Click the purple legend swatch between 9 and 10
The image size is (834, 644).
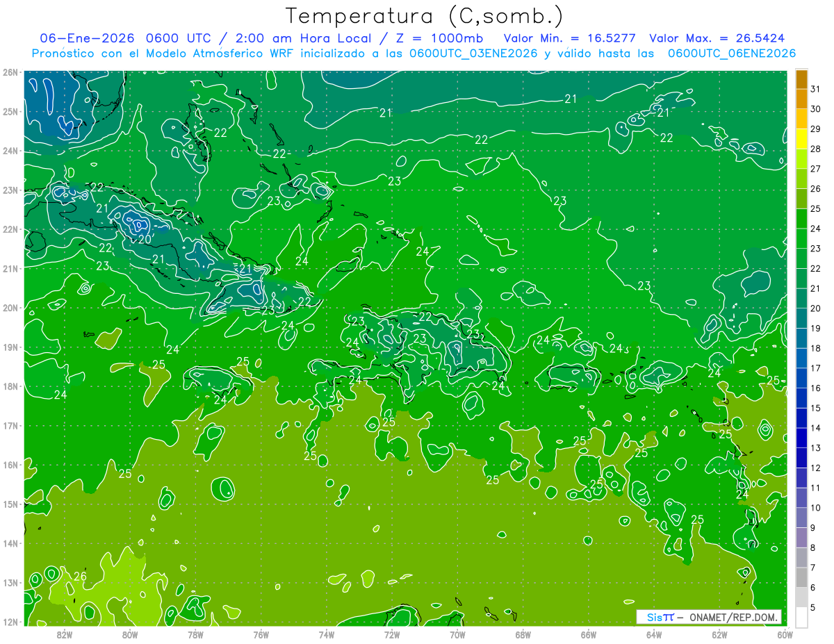tap(801, 518)
